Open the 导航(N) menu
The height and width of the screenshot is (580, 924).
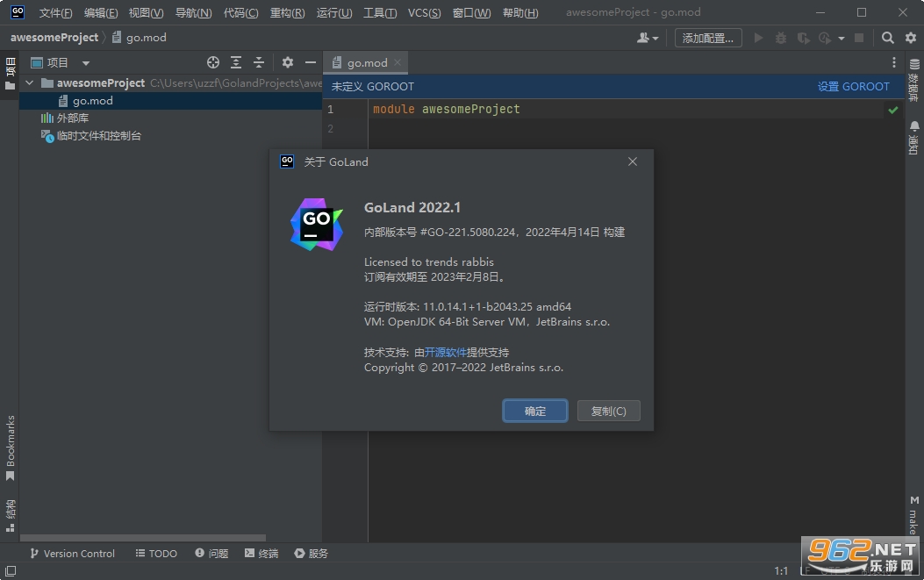coord(193,12)
